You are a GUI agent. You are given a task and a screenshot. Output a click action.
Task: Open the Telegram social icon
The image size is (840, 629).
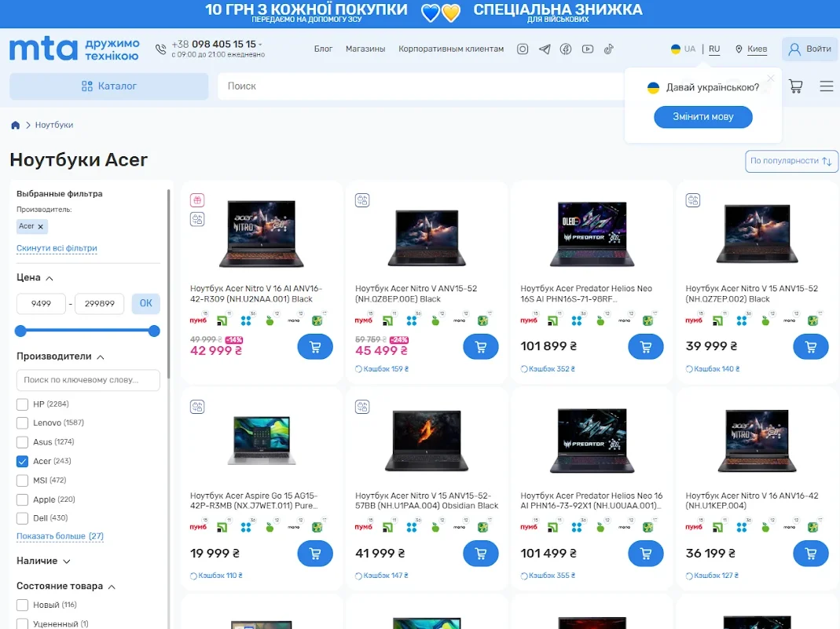(545, 49)
